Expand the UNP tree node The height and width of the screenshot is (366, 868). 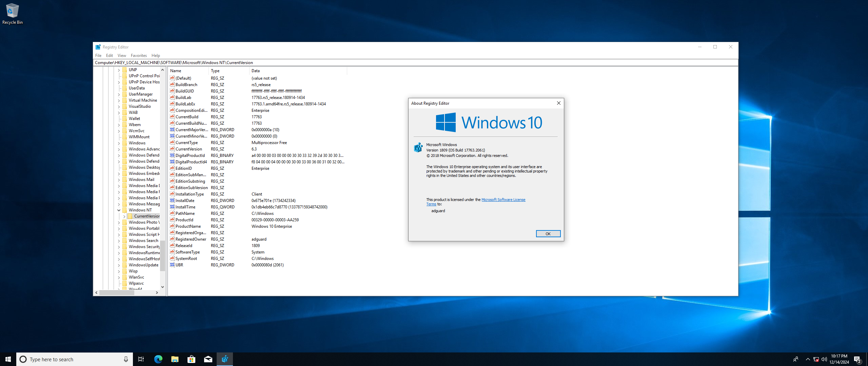tap(119, 70)
